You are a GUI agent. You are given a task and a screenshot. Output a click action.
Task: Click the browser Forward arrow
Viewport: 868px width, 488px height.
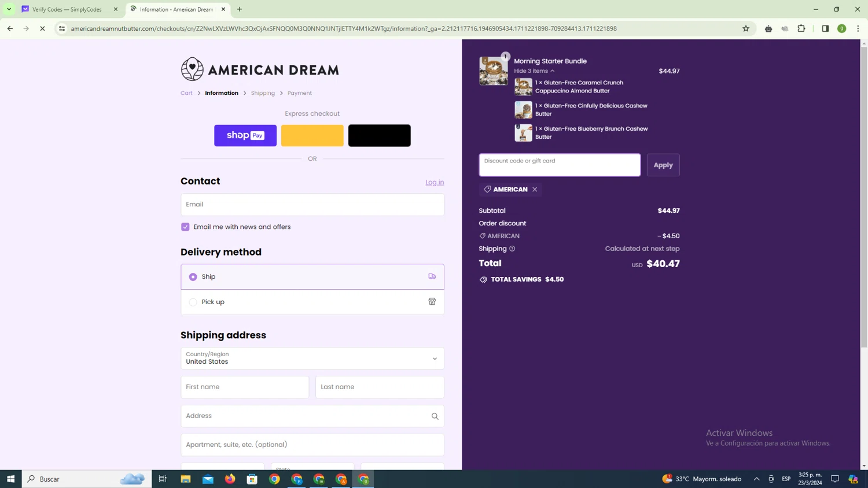coord(26,28)
